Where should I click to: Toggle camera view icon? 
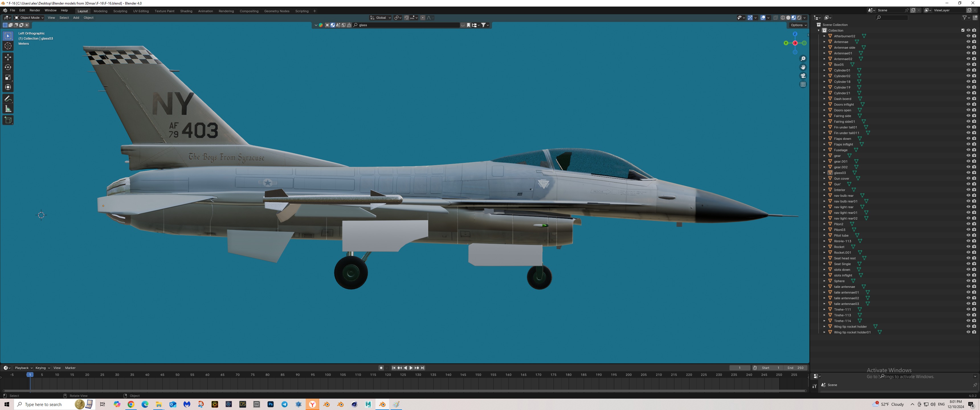[x=803, y=76]
